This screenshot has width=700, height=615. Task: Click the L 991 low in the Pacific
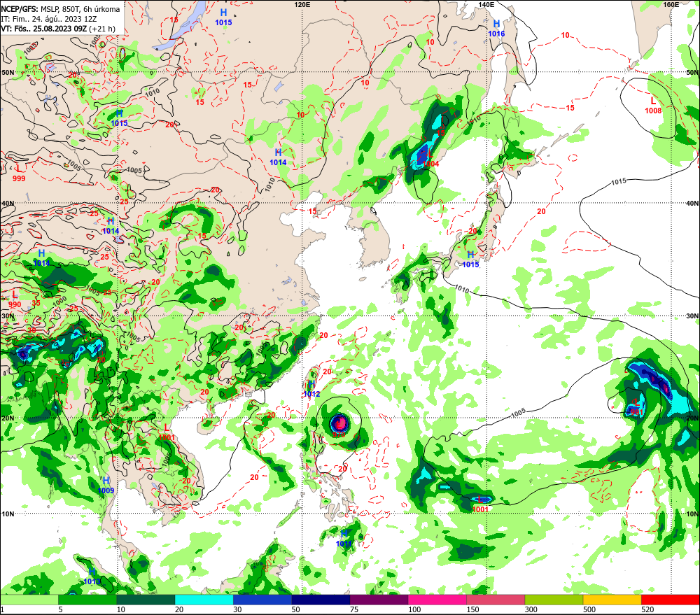pyautogui.click(x=636, y=408)
